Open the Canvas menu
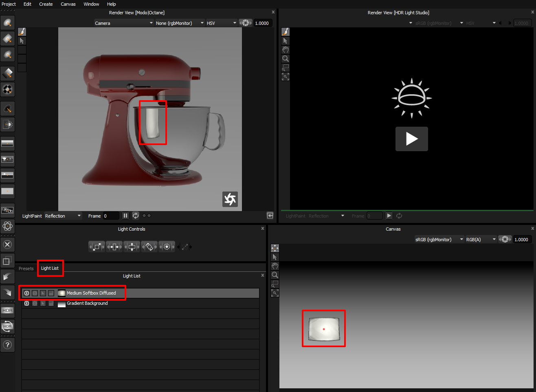Image resolution: width=536 pixels, height=392 pixels. (x=68, y=4)
